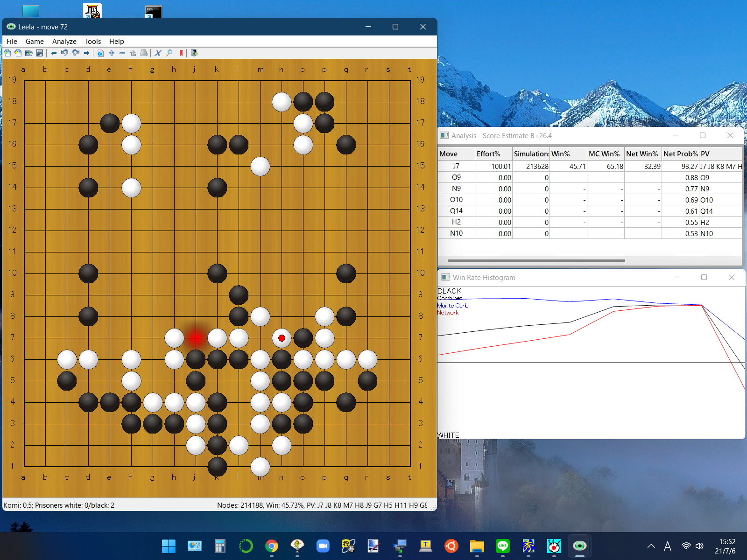
Task: Click the Open game folder icon
Action: [29, 53]
